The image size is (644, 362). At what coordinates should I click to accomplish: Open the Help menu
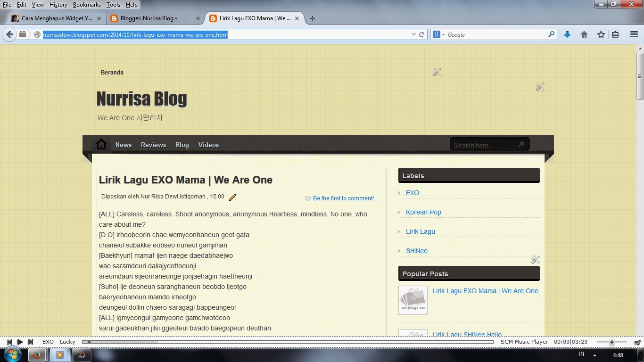point(132,5)
